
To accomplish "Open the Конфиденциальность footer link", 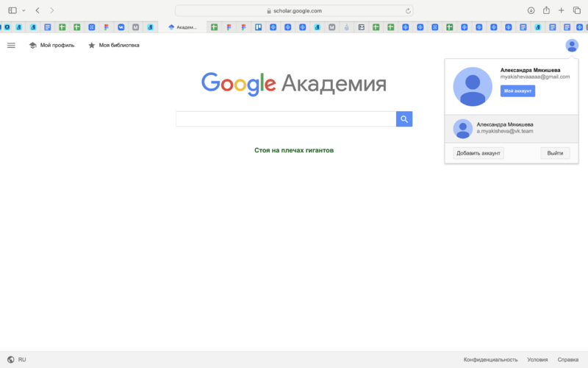I will [x=490, y=359].
